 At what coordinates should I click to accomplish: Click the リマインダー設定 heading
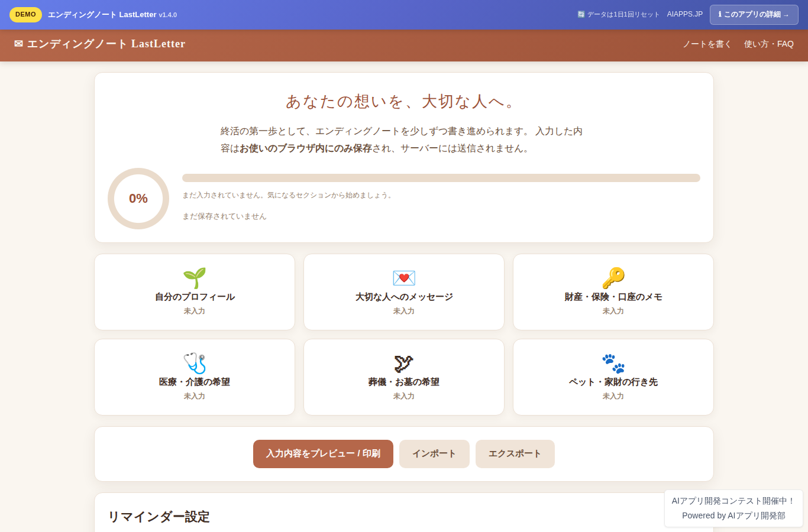click(159, 517)
